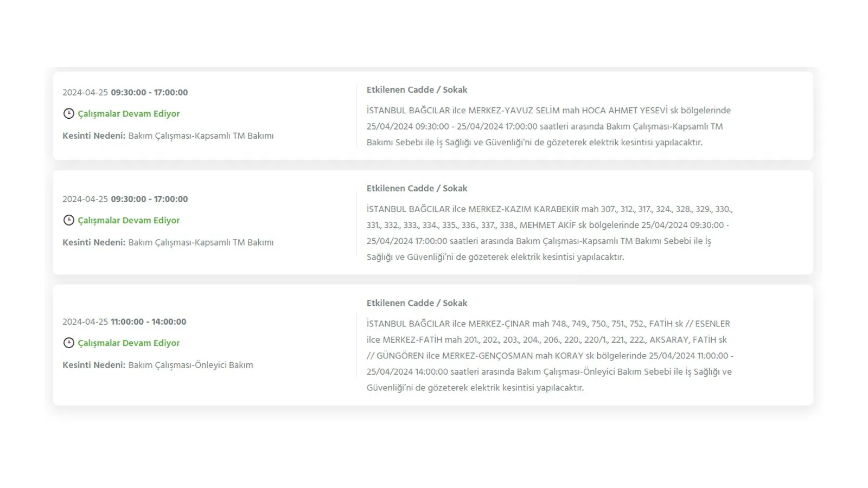Click 'Etkilenen Cadde / Sokak' heading in first card

click(x=417, y=90)
